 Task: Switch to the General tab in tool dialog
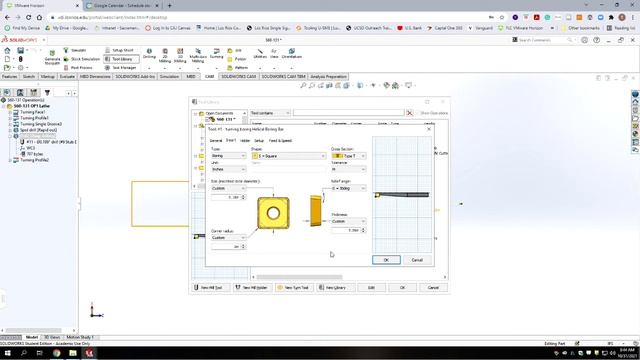tap(216, 140)
